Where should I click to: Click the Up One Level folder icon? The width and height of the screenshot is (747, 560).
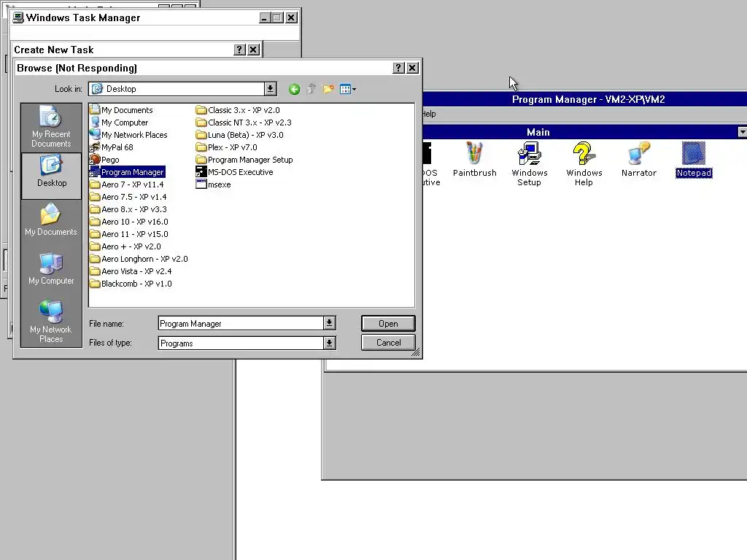(x=311, y=89)
